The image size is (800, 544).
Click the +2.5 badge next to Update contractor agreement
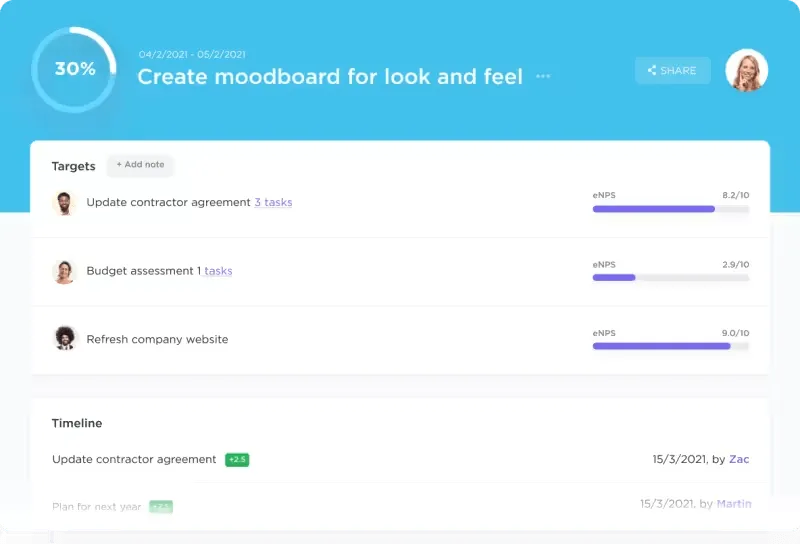pyautogui.click(x=237, y=460)
